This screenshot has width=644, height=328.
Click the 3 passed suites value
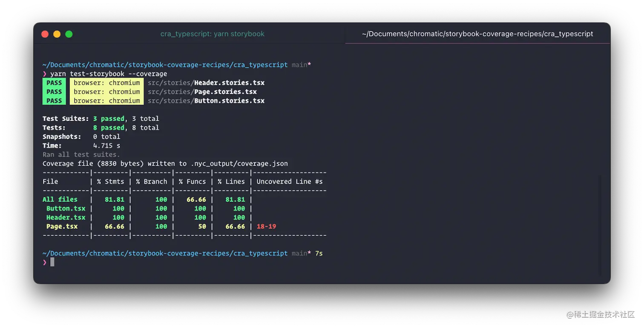[x=109, y=119]
